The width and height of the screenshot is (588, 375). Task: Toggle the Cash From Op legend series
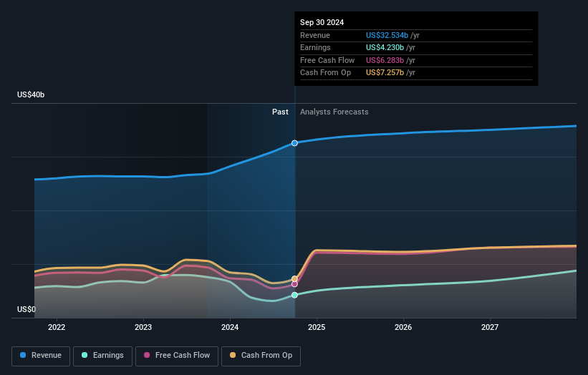tap(261, 356)
